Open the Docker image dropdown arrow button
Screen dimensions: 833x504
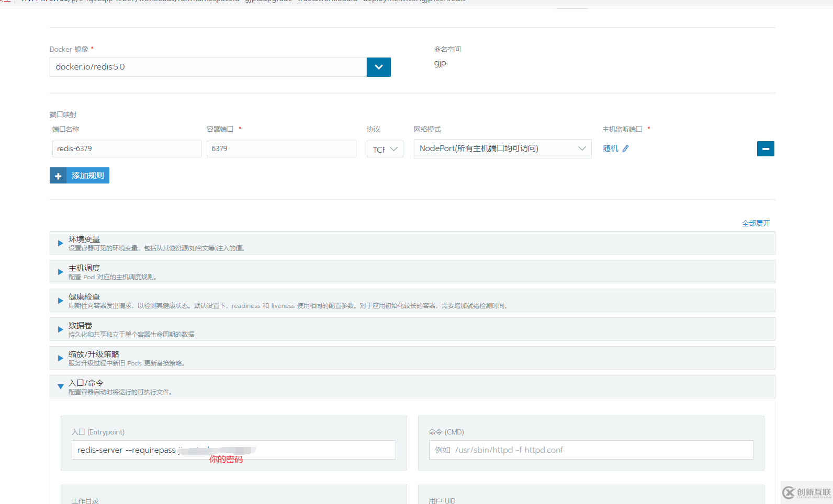click(x=379, y=67)
